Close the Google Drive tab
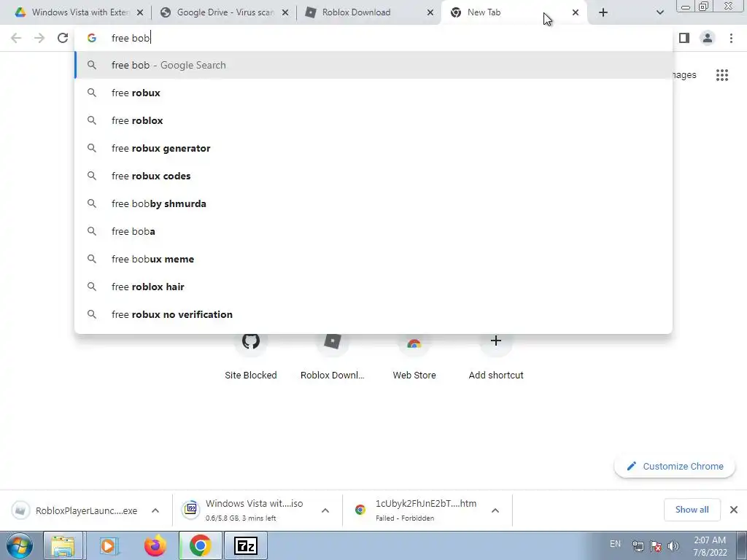The width and height of the screenshot is (747, 560). coord(285,13)
